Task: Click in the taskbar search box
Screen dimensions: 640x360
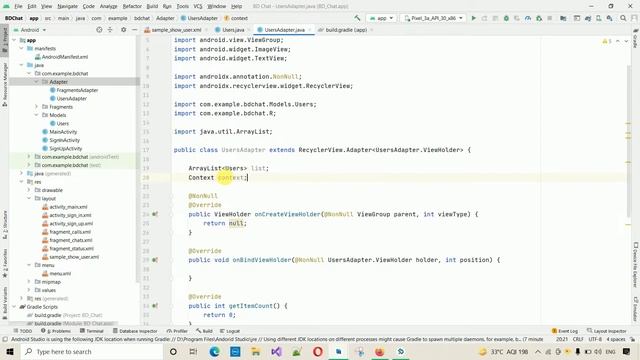Action: tap(92, 351)
